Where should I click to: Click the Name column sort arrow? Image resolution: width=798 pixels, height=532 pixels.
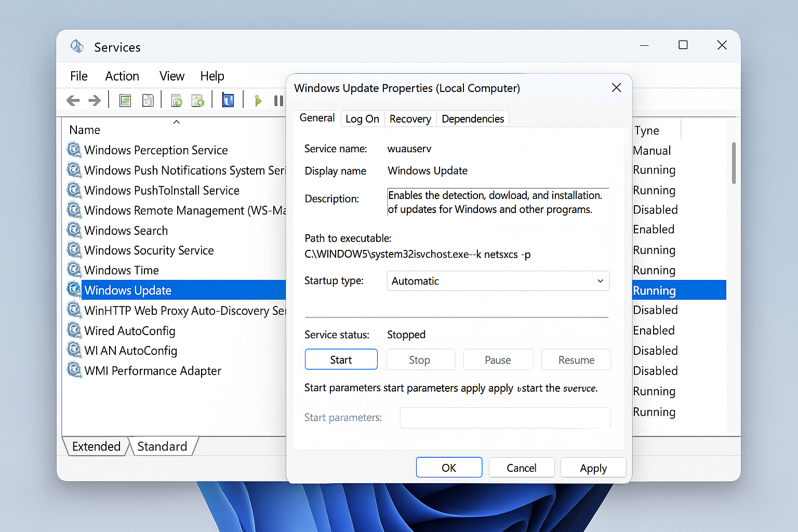(x=177, y=122)
